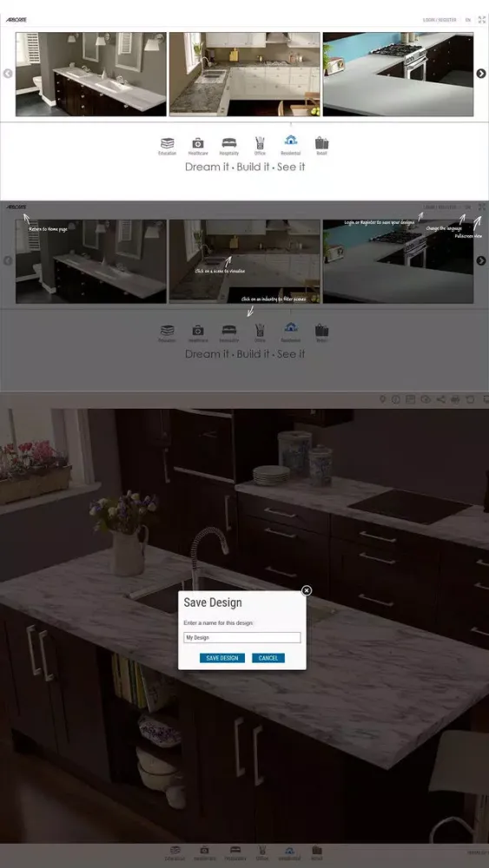Open the blue-wall kitchen scene on top home screen
This screenshot has width=489, height=868.
point(398,74)
